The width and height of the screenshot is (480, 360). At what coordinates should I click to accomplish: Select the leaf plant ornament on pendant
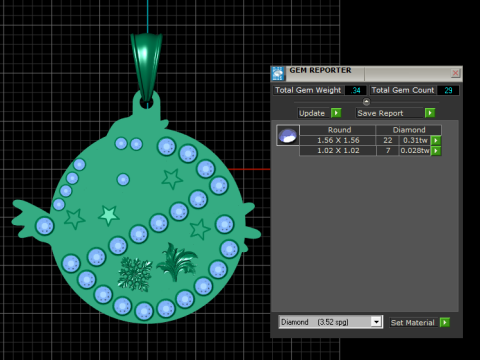177,262
